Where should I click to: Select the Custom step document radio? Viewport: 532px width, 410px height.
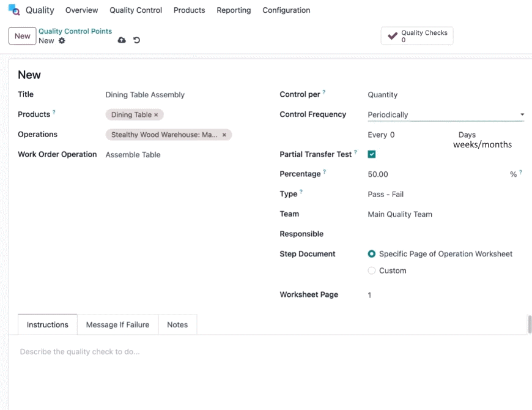(x=372, y=270)
